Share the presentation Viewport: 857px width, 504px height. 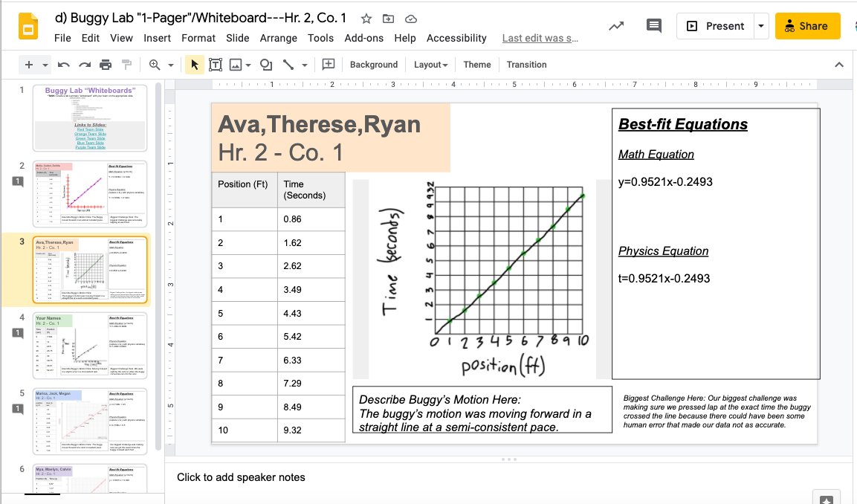coord(807,25)
